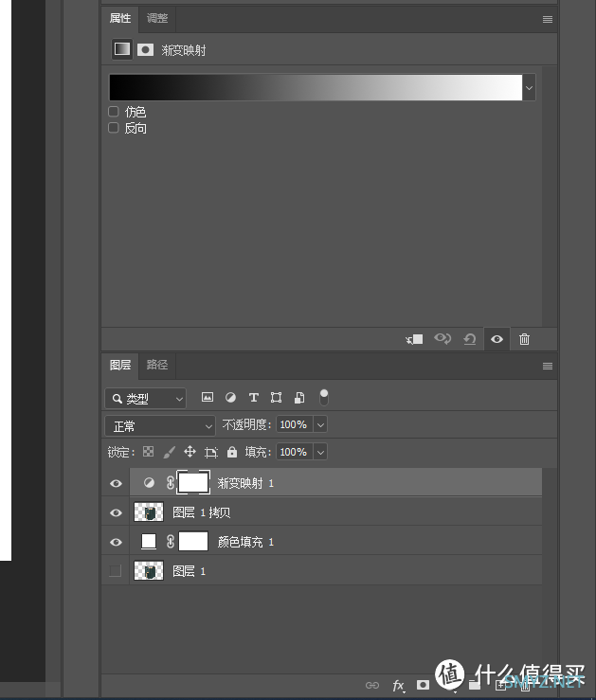The height and width of the screenshot is (700, 596).
Task: Filter layers by shape layers icon
Action: [x=277, y=397]
